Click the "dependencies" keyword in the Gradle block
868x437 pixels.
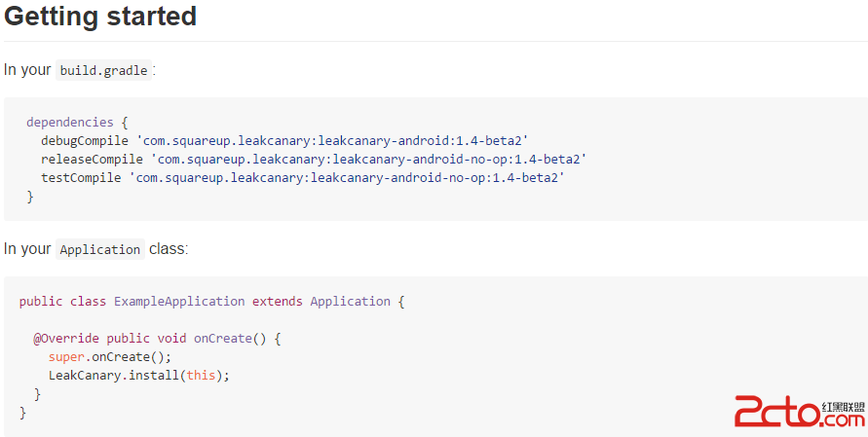click(70, 123)
